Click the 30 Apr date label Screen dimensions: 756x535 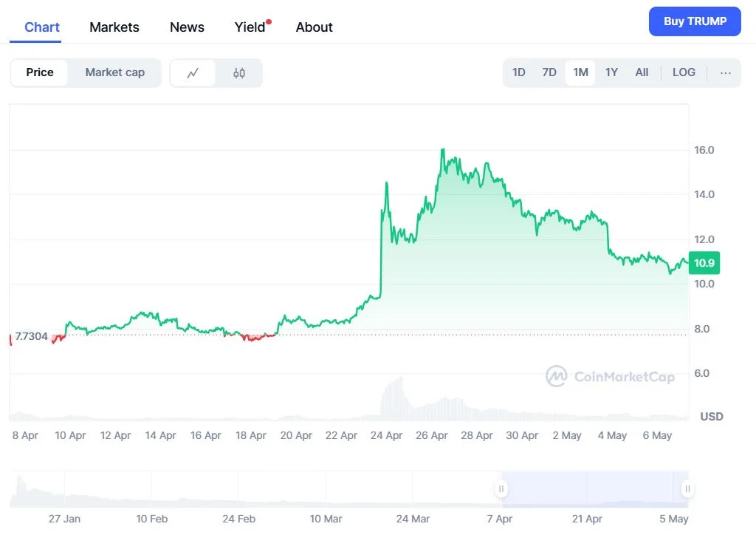522,435
